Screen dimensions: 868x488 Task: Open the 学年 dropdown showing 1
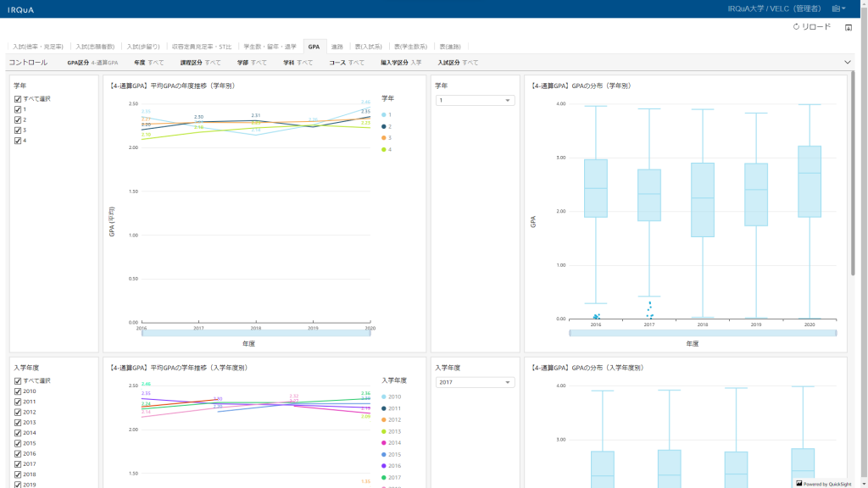(x=475, y=101)
